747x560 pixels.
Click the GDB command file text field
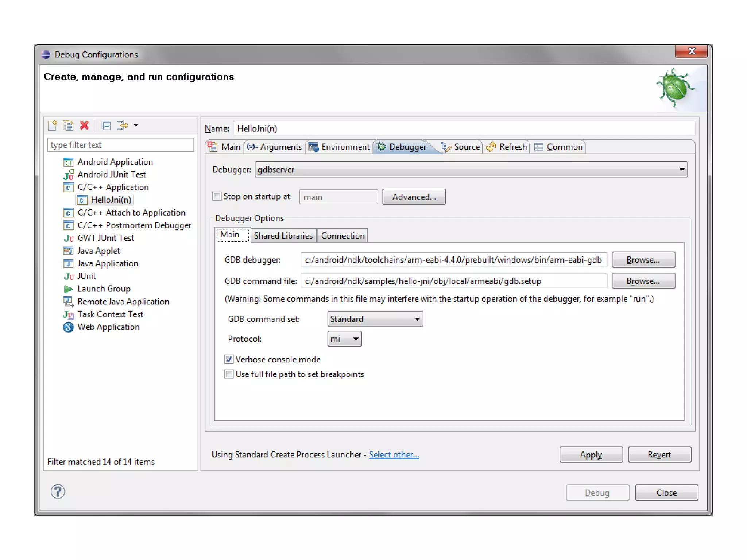[453, 281]
